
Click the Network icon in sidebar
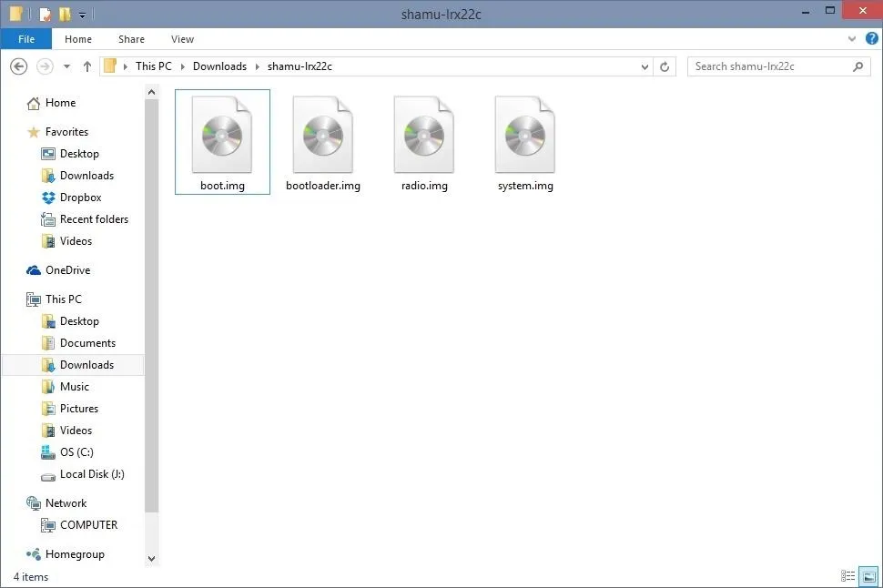click(34, 503)
